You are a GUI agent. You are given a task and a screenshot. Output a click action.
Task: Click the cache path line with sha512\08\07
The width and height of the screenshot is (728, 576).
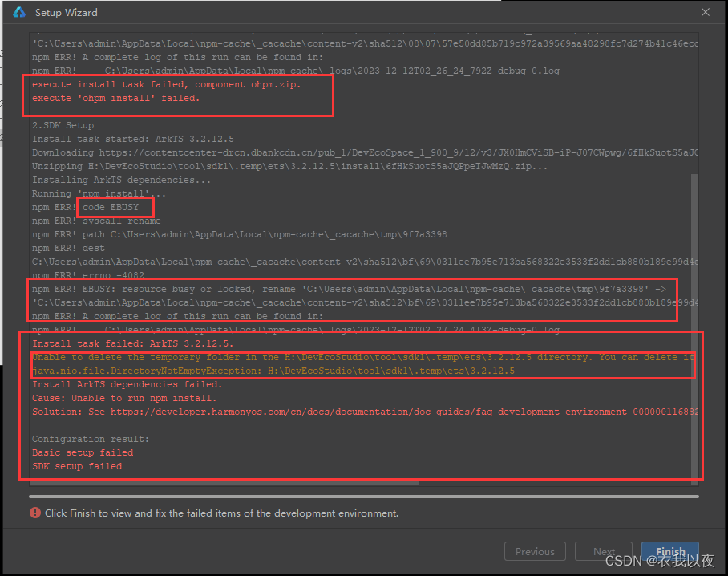coord(365,43)
